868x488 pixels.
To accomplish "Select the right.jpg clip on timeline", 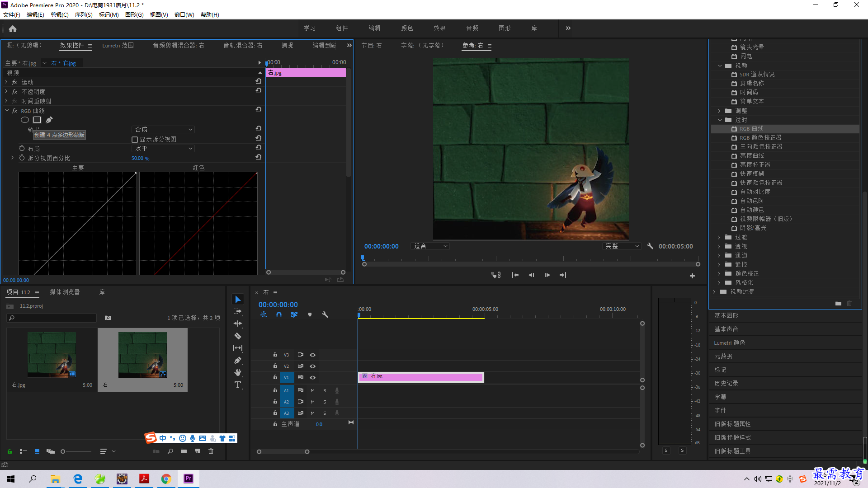I will (421, 377).
